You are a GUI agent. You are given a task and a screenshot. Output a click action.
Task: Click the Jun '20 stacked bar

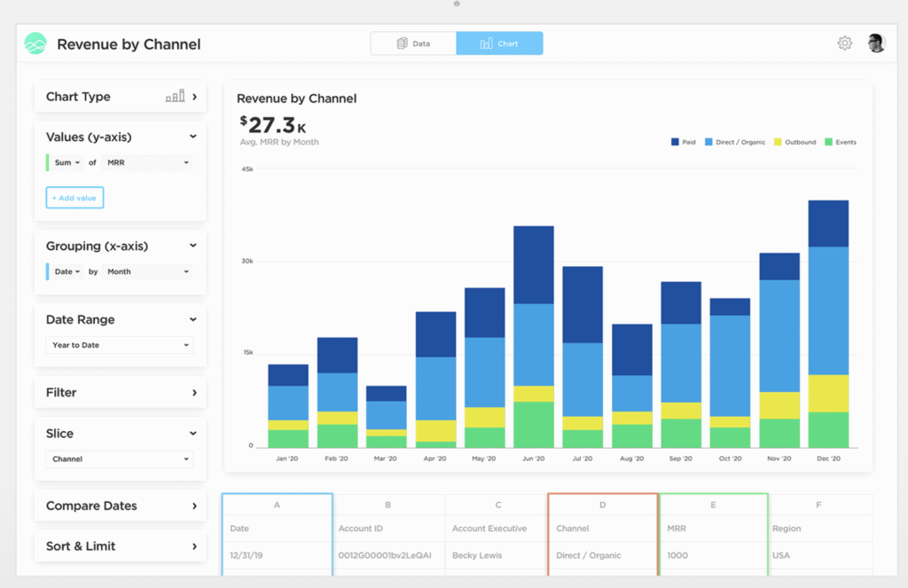click(533, 337)
